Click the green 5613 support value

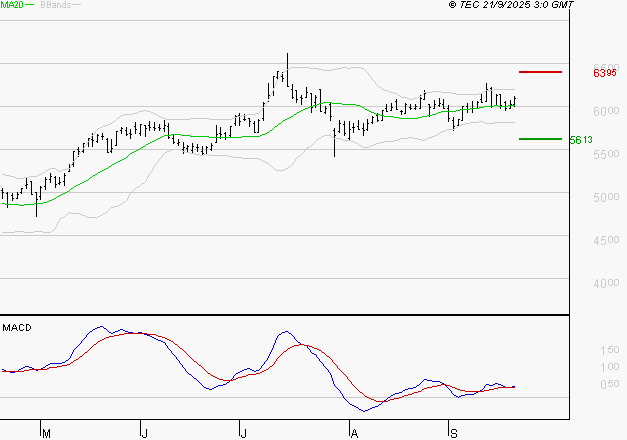581,140
